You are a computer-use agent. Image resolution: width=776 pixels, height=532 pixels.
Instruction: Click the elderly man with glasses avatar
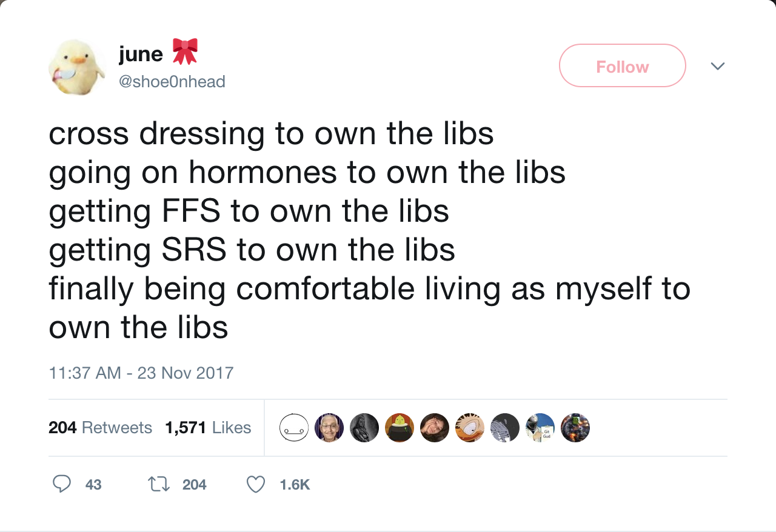pyautogui.click(x=329, y=427)
